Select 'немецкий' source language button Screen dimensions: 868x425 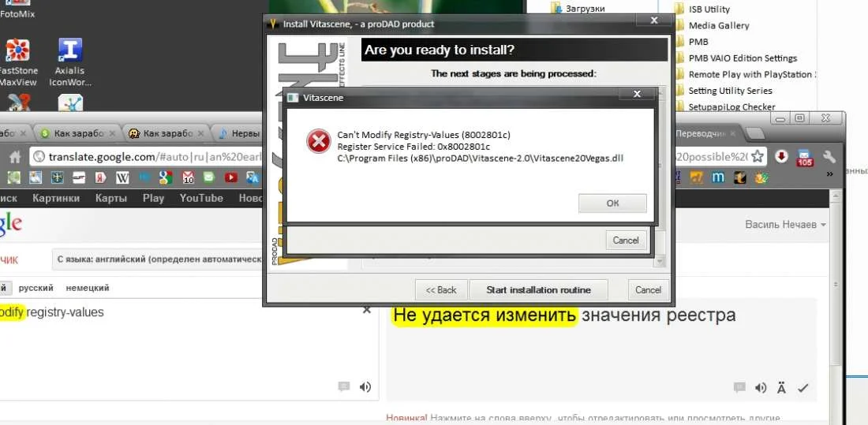point(88,288)
